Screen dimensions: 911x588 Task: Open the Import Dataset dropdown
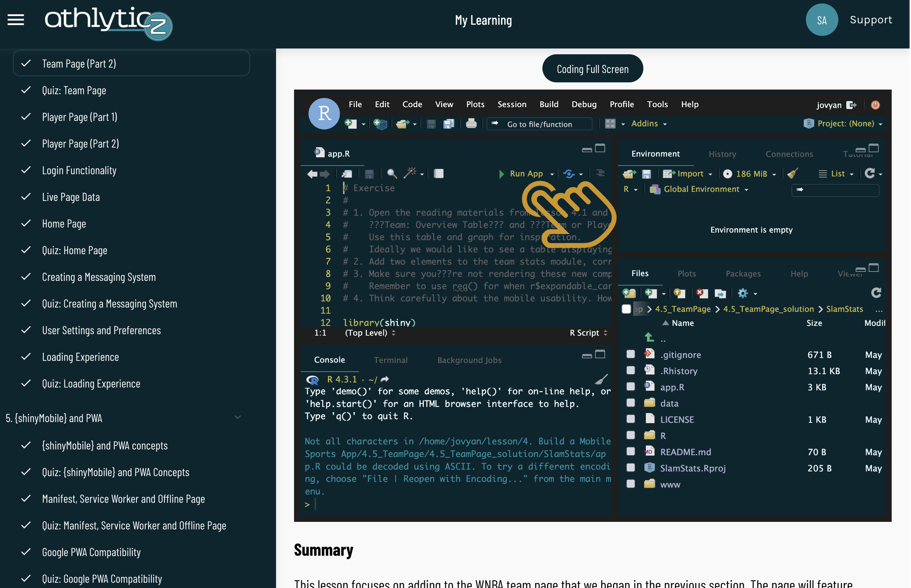688,174
